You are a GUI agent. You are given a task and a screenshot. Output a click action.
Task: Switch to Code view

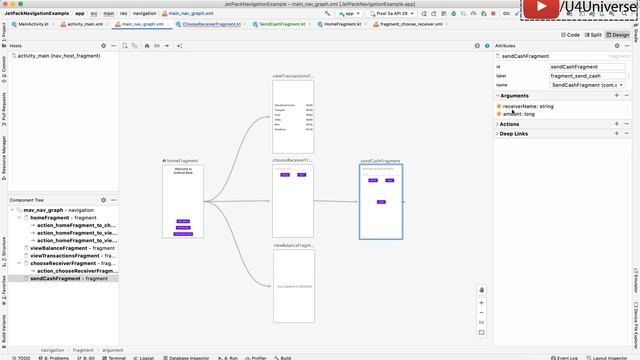pyautogui.click(x=570, y=35)
